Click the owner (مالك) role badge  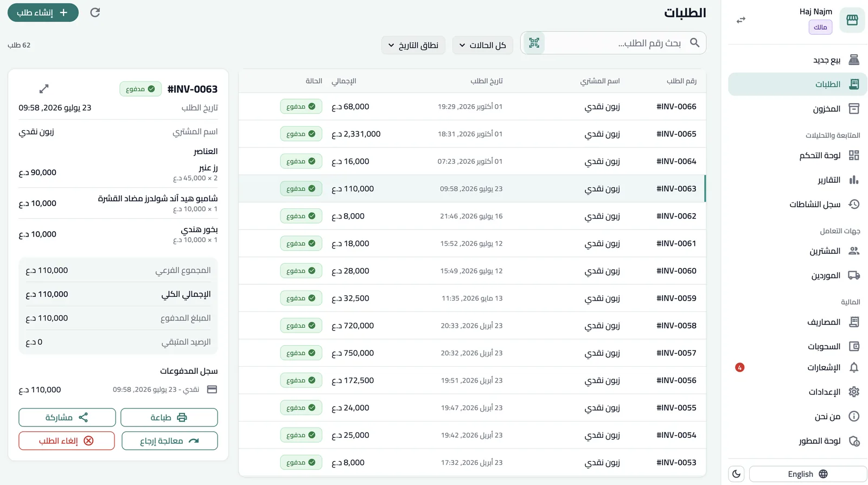click(x=820, y=27)
